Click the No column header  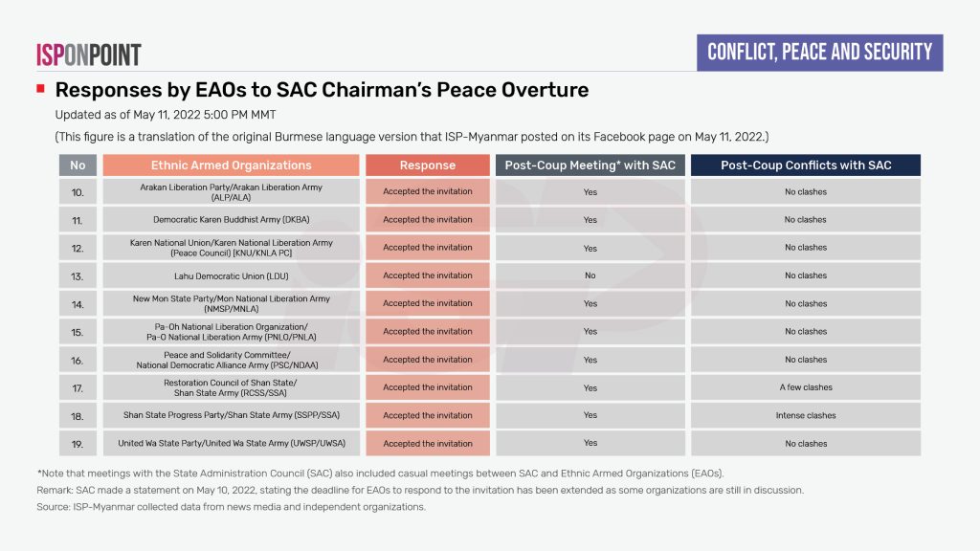78,165
